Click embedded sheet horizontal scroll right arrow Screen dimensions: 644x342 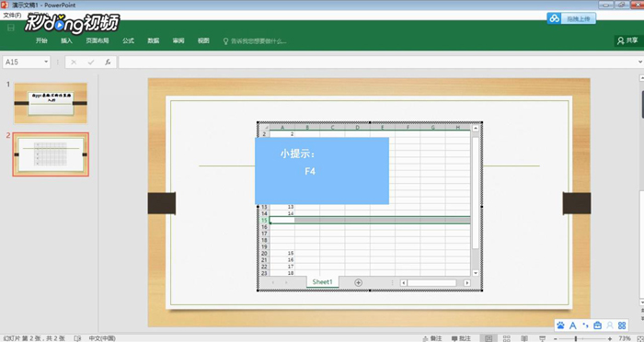(467, 283)
